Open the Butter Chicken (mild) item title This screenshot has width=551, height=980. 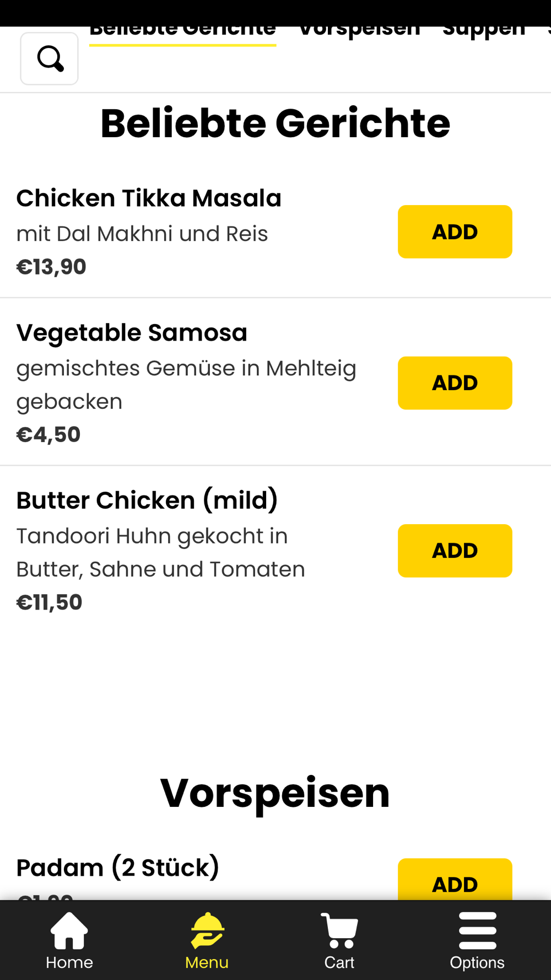pos(147,500)
